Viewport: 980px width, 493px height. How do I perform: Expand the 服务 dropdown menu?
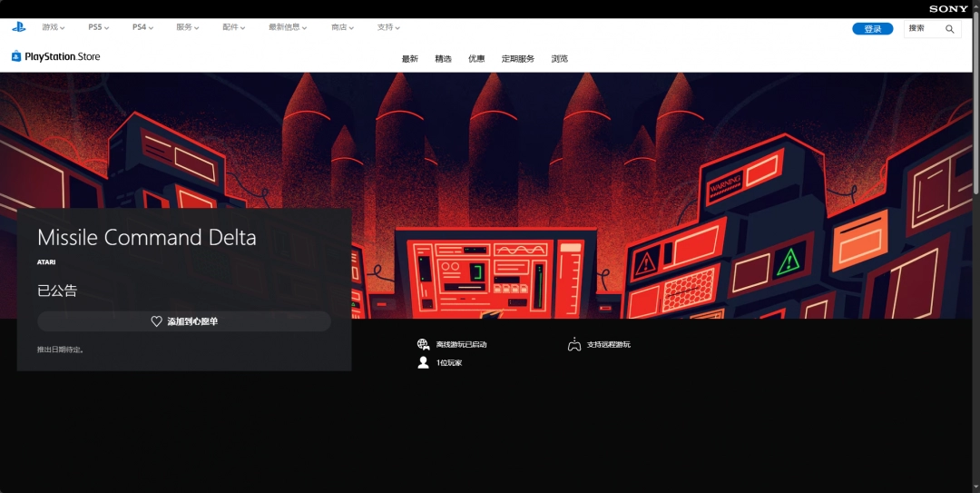(x=188, y=27)
